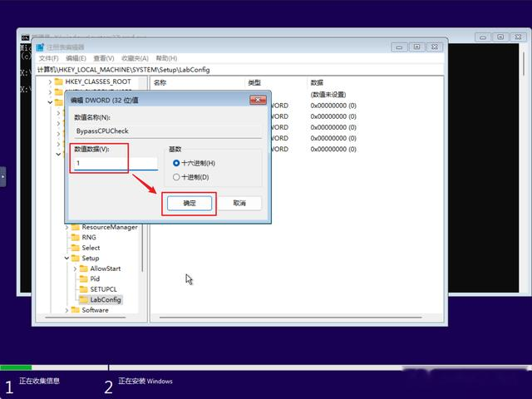This screenshot has width=532, height=399.
Task: Click the command prompt window icon
Action: [x=26, y=37]
